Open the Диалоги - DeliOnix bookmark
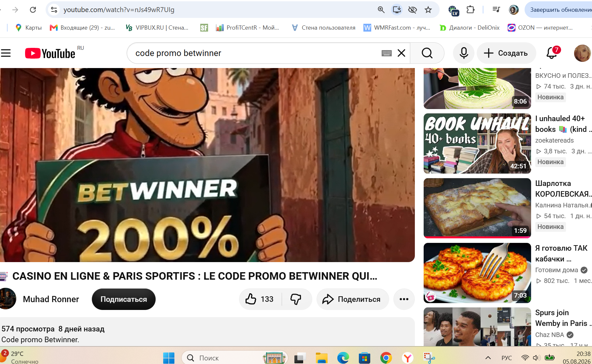 (470, 28)
